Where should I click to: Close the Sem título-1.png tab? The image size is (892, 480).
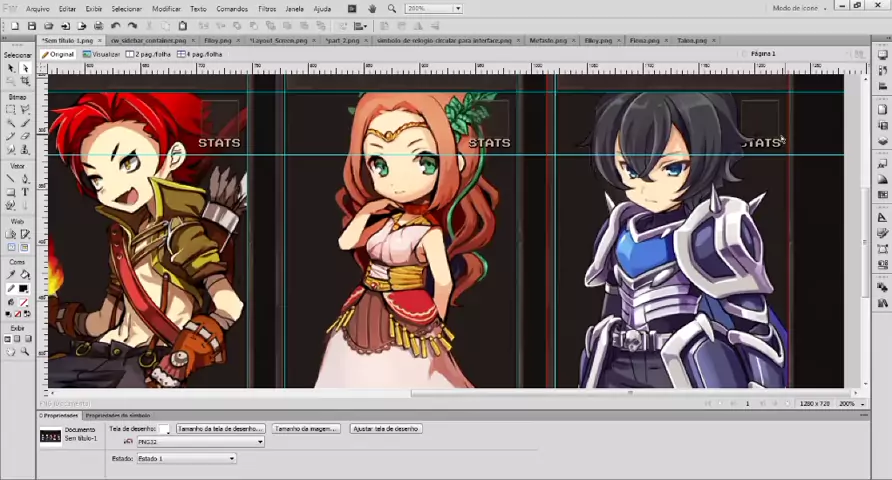click(x=100, y=40)
